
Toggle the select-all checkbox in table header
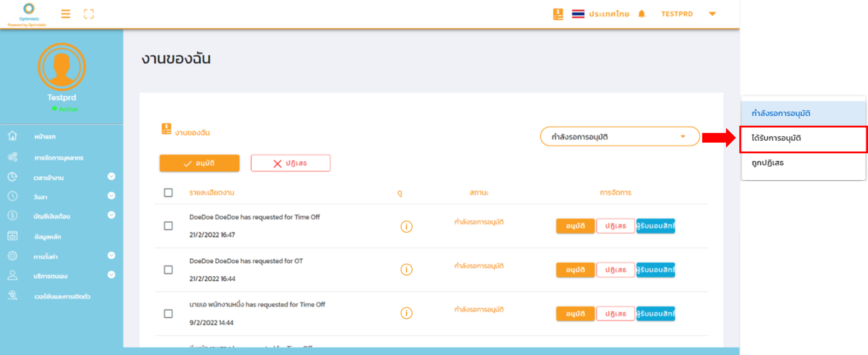tap(168, 193)
